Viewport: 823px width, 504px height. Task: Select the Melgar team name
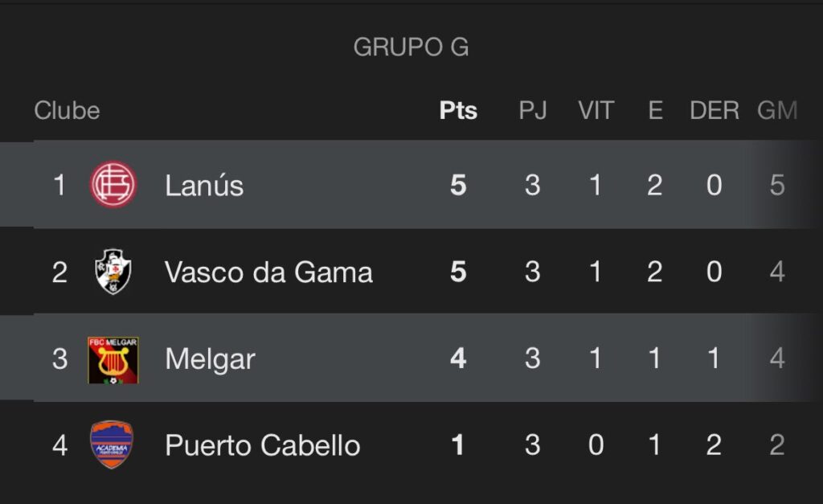pyautogui.click(x=210, y=359)
